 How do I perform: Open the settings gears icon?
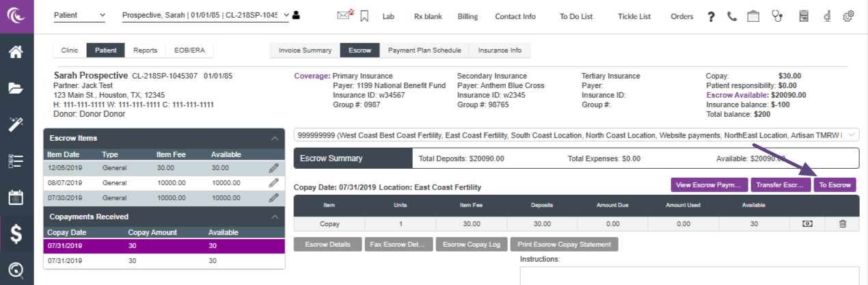tap(849, 16)
